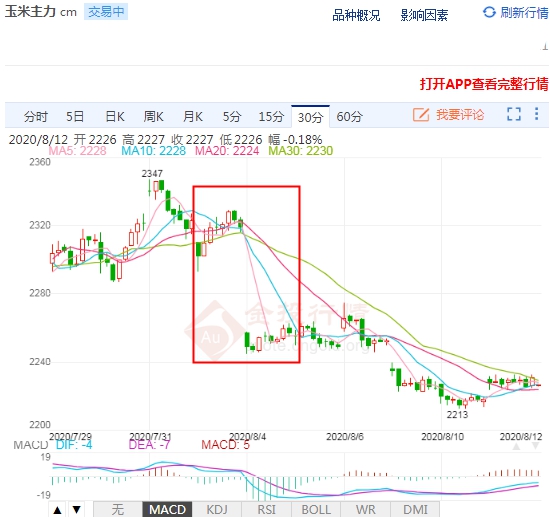Click the comment pencil edit icon
The width and height of the screenshot is (550, 517).
click(421, 115)
